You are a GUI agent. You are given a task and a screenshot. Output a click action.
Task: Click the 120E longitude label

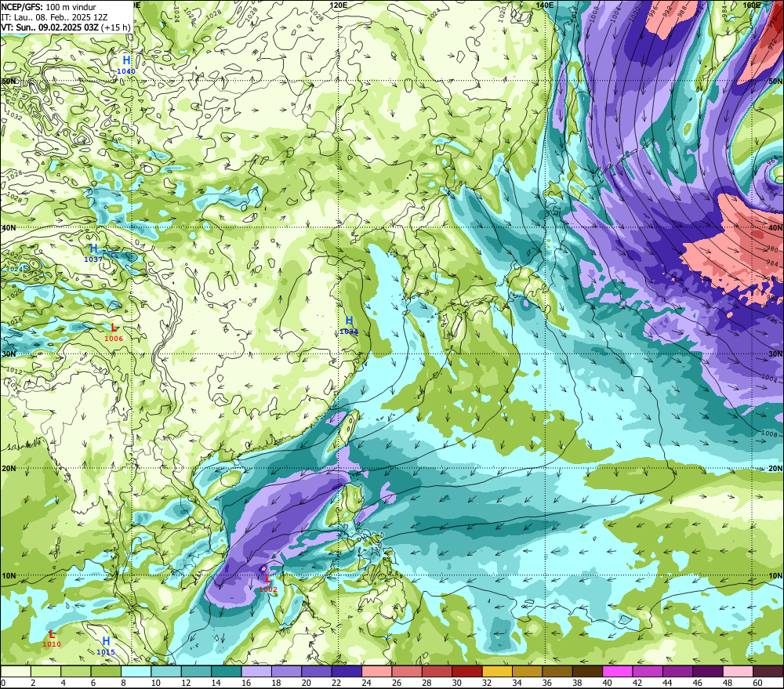(x=339, y=5)
